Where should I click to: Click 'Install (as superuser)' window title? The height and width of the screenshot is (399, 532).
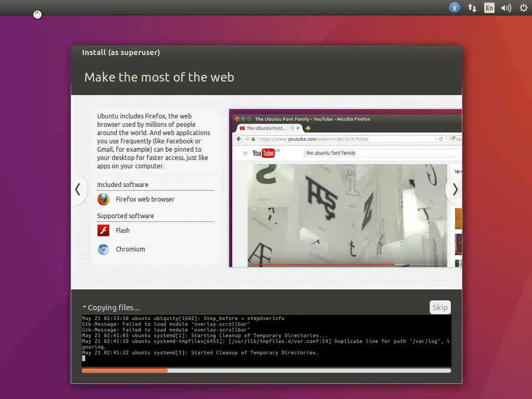point(121,52)
